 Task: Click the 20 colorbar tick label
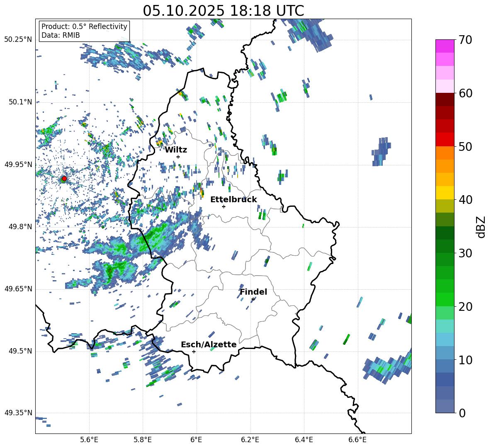pyautogui.click(x=465, y=307)
